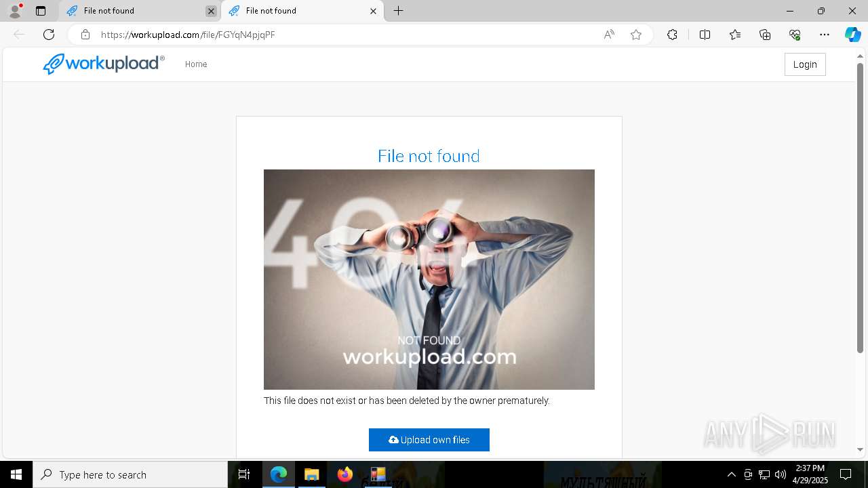Open the colorful app on the taskbar

[x=378, y=474]
